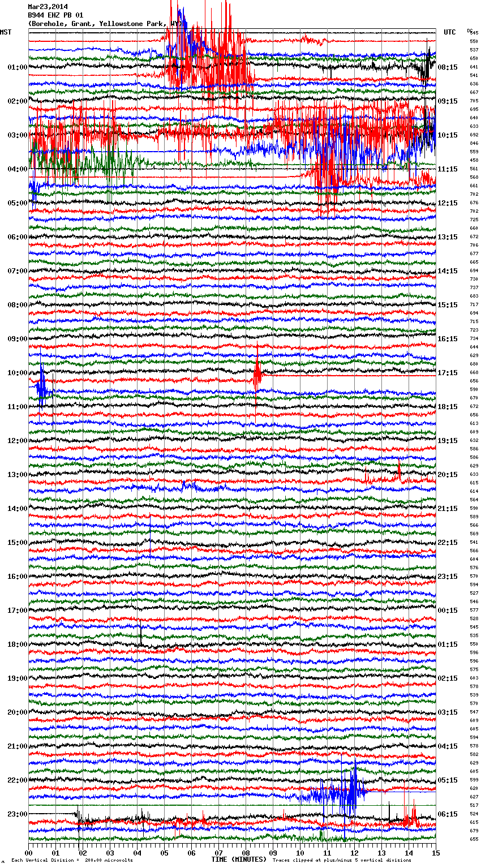481x868 pixels.
Task: Select the bottom minute-axis label 00
Action: (29, 852)
